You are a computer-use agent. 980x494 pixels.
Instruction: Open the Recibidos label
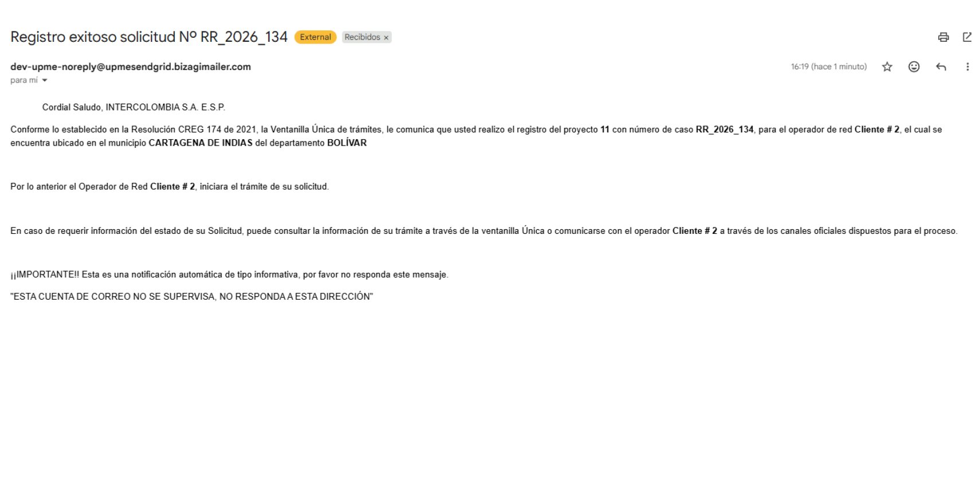coord(362,37)
